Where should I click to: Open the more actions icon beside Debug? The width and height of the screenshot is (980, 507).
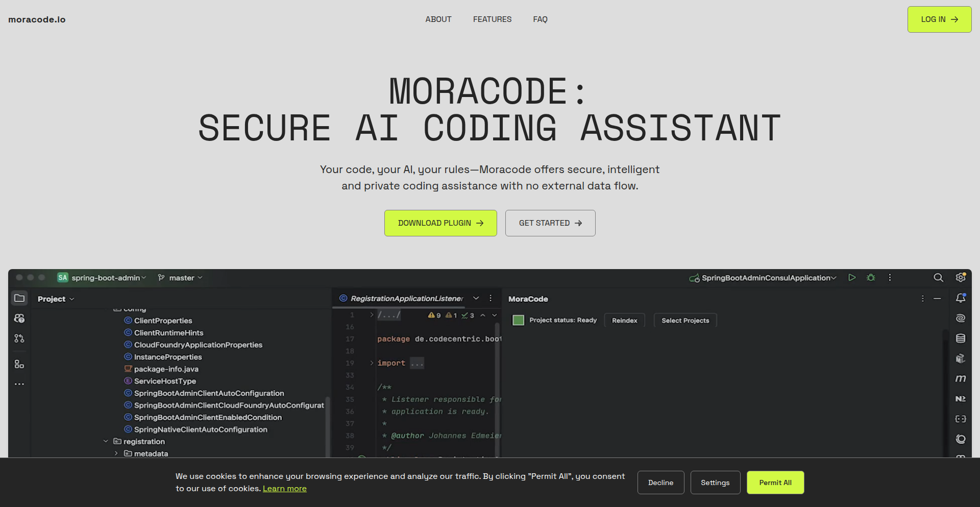[x=890, y=278]
